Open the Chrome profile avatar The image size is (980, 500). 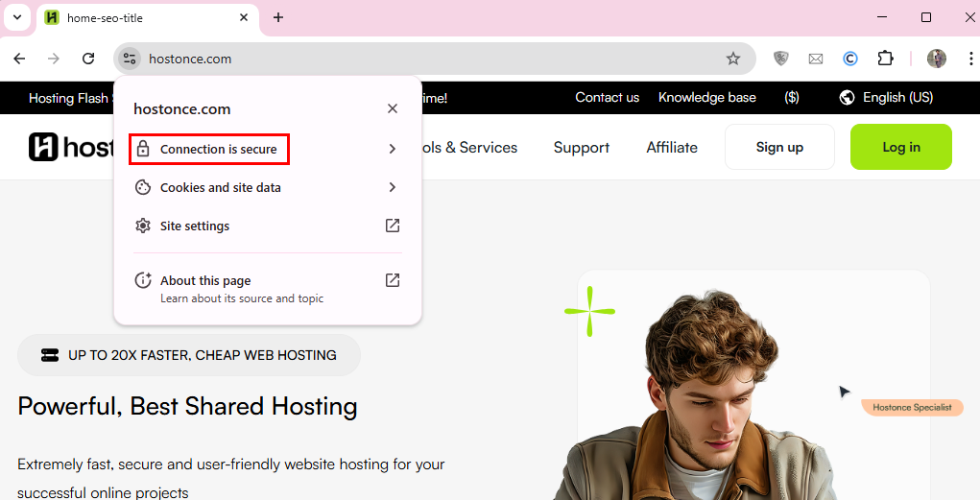pyautogui.click(x=936, y=59)
